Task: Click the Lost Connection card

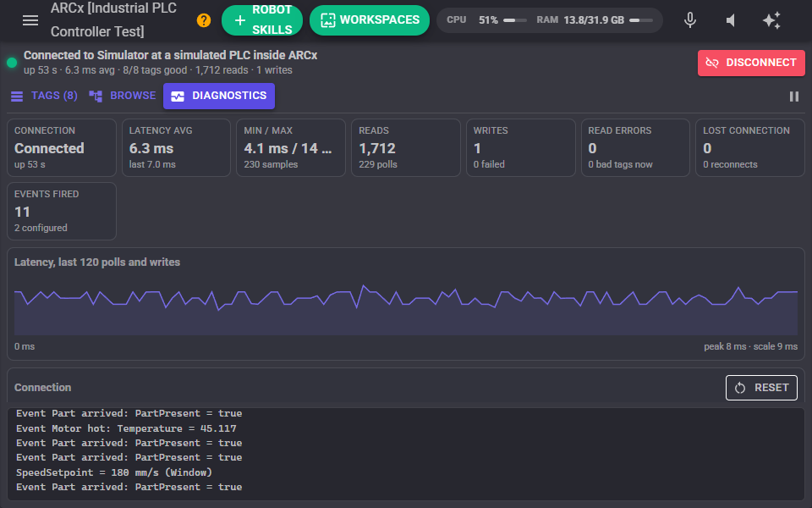Action: [750, 147]
